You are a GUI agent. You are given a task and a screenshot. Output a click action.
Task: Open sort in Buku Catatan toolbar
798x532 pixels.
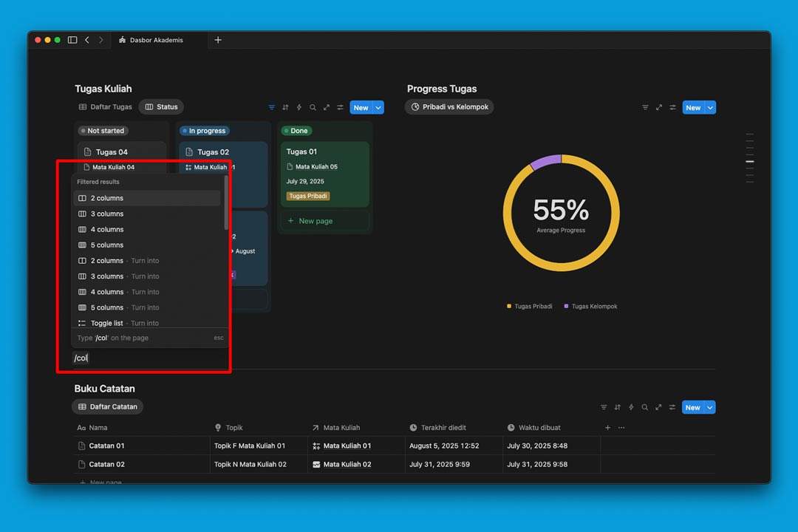[617, 407]
